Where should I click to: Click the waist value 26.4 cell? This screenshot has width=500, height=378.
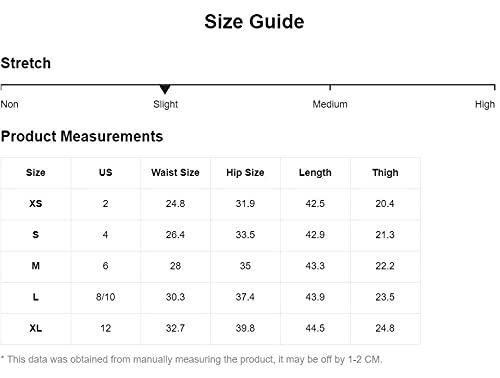coord(175,235)
